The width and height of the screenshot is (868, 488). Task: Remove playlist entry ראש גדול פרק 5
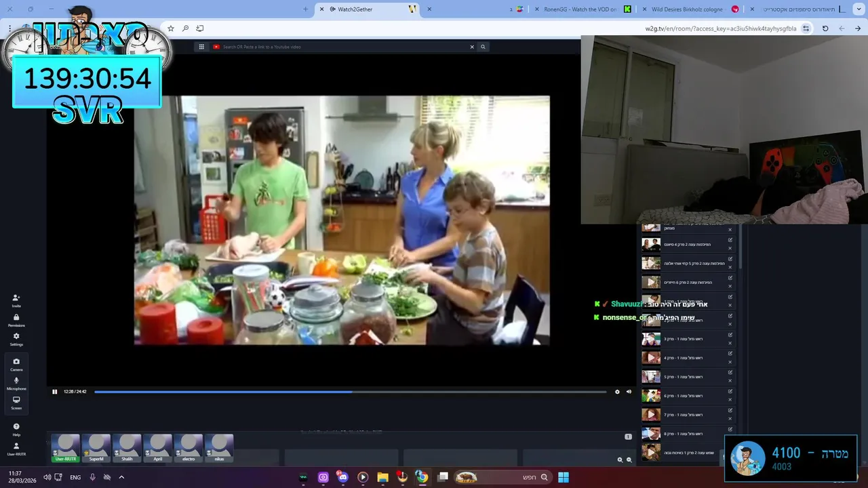coord(730,381)
